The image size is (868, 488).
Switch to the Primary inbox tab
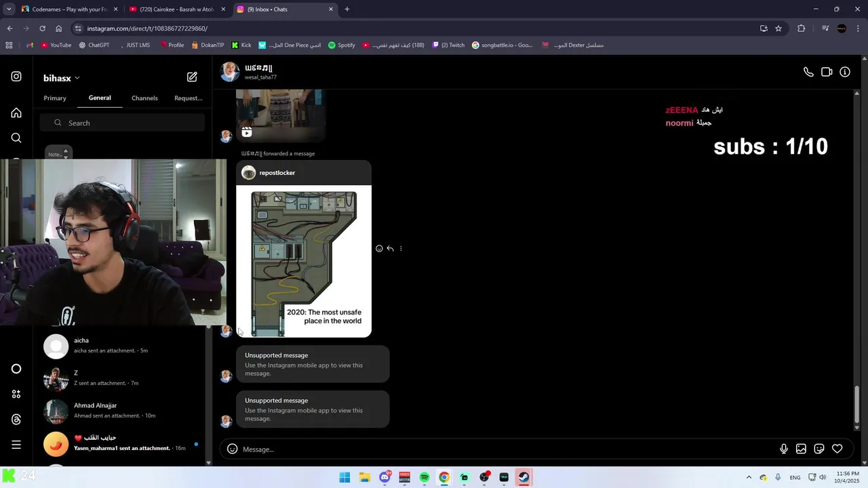55,98
